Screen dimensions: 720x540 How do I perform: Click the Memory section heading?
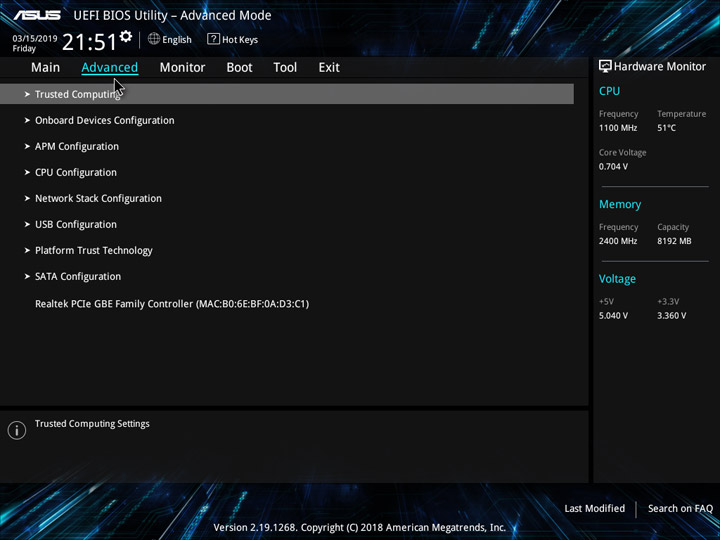(x=620, y=204)
